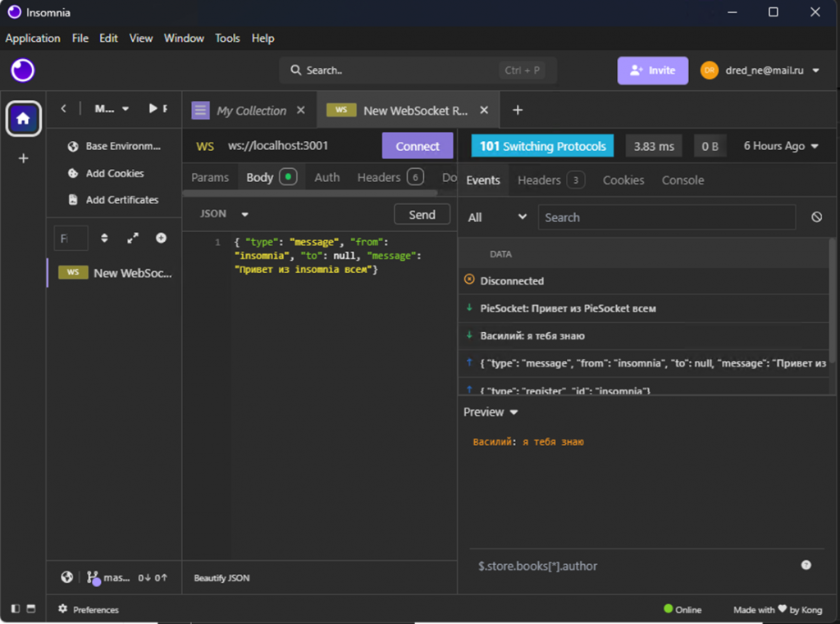Open the File menu
Viewport: 840px width, 624px height.
pyautogui.click(x=80, y=38)
